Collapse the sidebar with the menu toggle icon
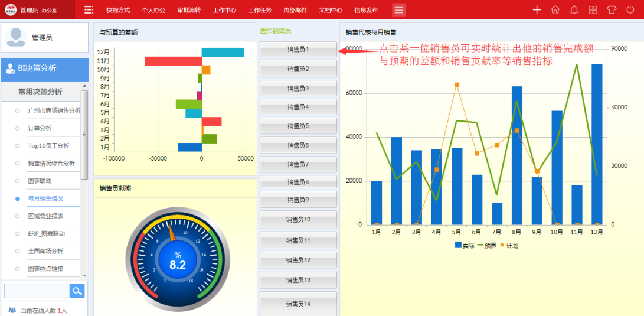The width and height of the screenshot is (644, 316). pos(89,10)
